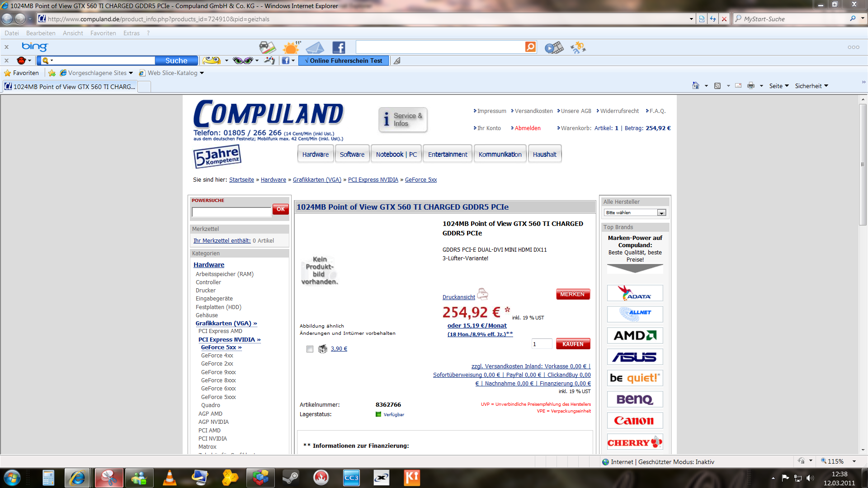Open Internet Explorer from the taskbar
Screen dimensions: 868x488
click(77, 478)
